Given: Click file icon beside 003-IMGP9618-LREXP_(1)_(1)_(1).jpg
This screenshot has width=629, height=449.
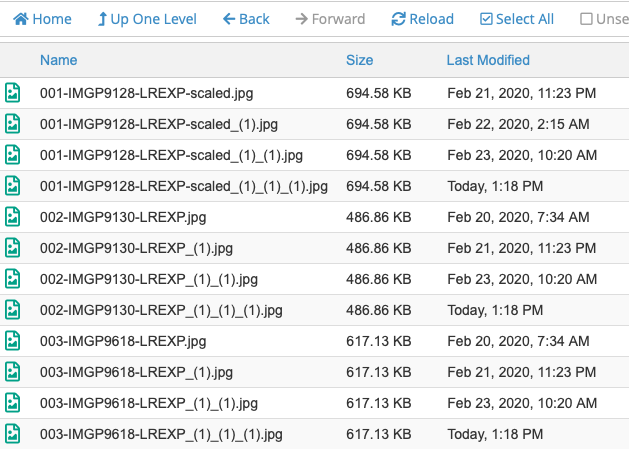Looking at the screenshot, I should (x=13, y=434).
